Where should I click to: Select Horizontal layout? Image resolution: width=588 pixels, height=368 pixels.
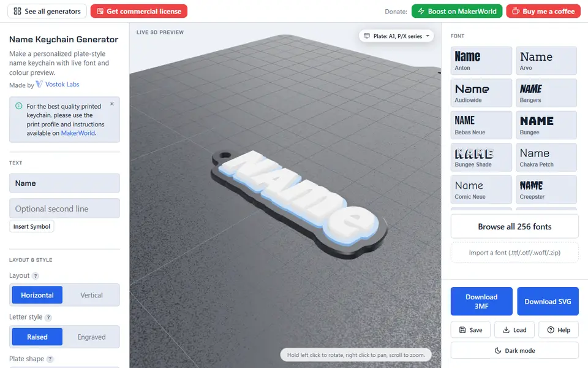(37, 295)
